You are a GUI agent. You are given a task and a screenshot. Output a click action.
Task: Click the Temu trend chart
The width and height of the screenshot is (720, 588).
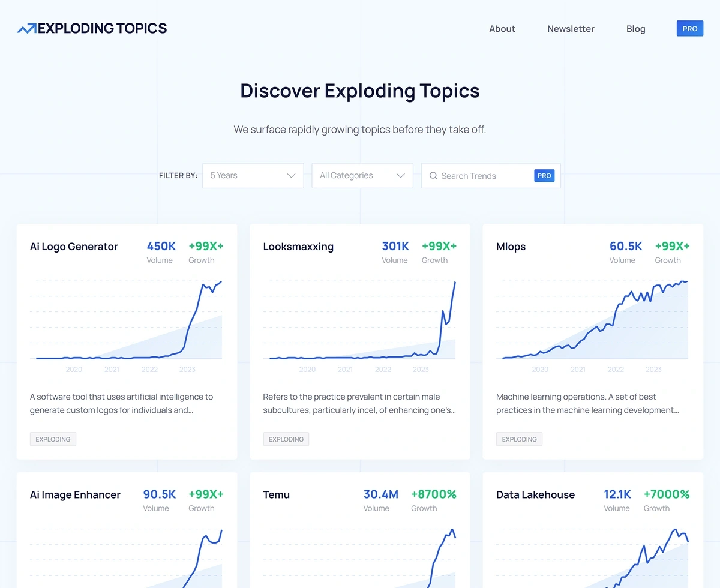pyautogui.click(x=360, y=557)
